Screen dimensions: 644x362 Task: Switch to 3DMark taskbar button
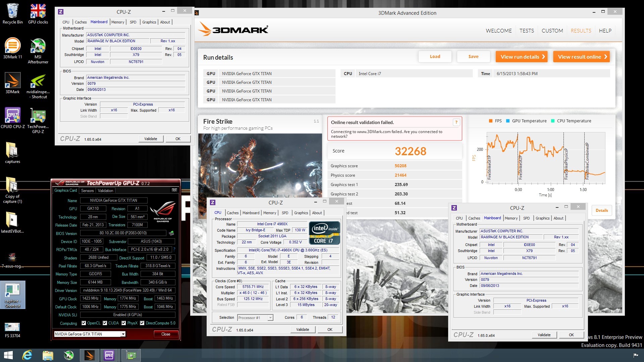[x=89, y=355]
